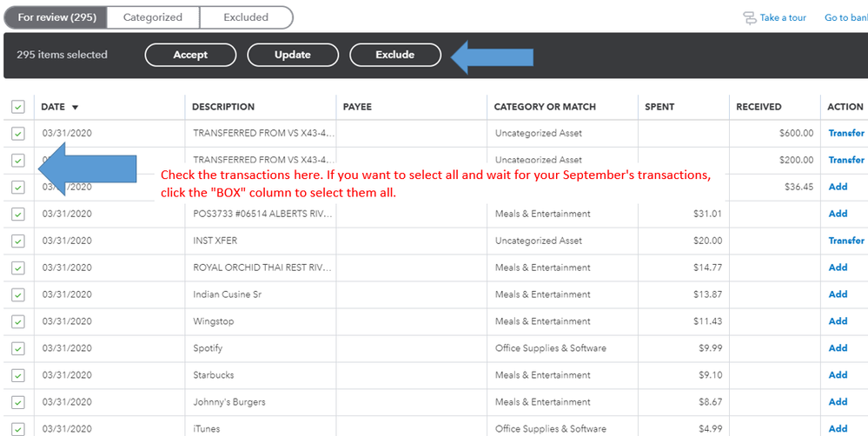The image size is (868, 436).
Task: Select the iTunes description
Action: (206, 429)
